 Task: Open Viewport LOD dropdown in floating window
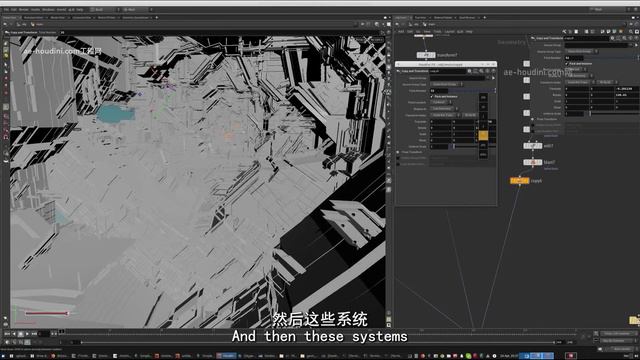(x=443, y=109)
